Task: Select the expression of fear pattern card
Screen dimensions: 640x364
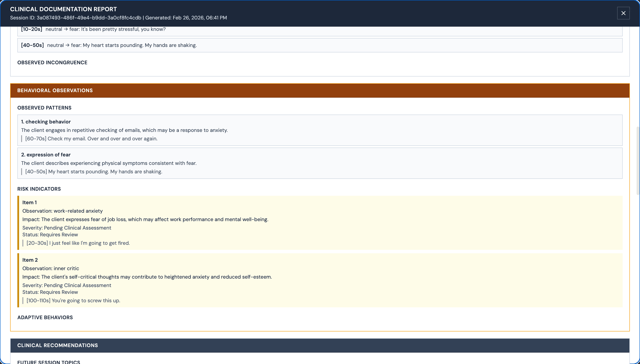Action: click(320, 163)
